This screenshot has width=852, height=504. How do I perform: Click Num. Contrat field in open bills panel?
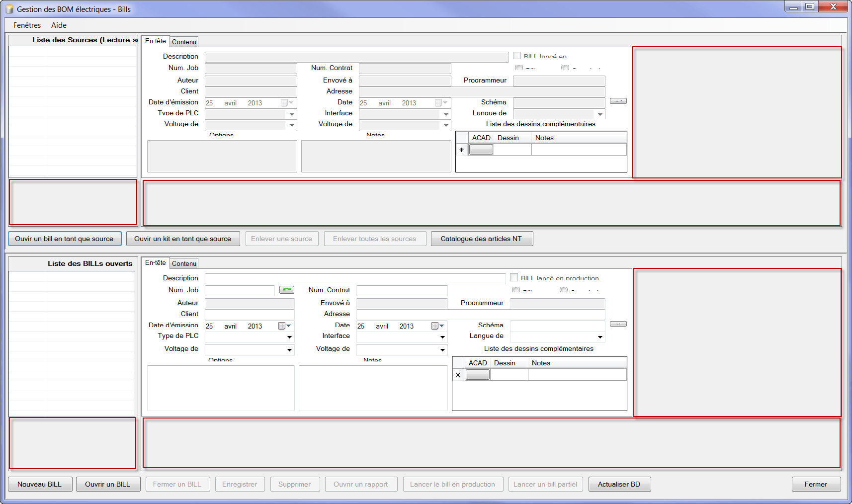pyautogui.click(x=402, y=290)
